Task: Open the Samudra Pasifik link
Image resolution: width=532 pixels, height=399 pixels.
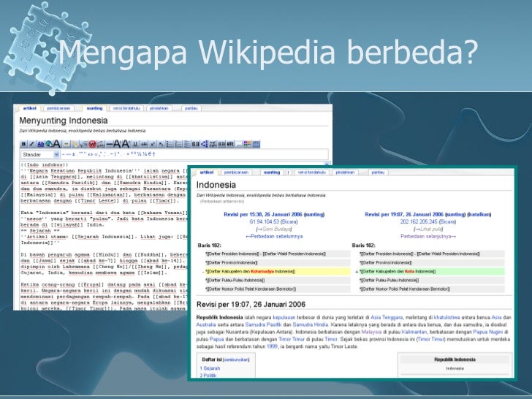Action: pos(263,324)
